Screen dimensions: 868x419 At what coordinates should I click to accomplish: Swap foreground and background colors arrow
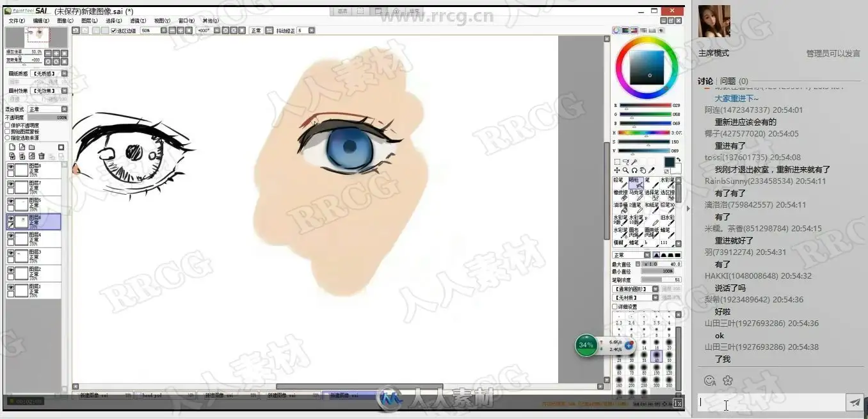pyautogui.click(x=679, y=160)
